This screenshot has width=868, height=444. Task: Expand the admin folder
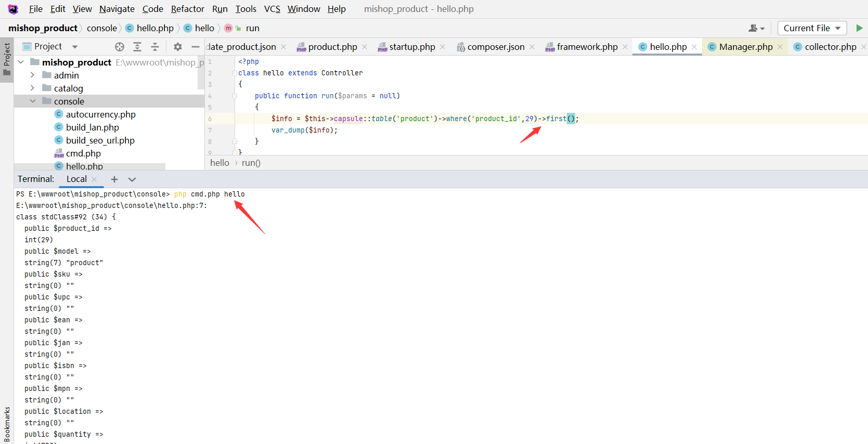[x=32, y=75]
